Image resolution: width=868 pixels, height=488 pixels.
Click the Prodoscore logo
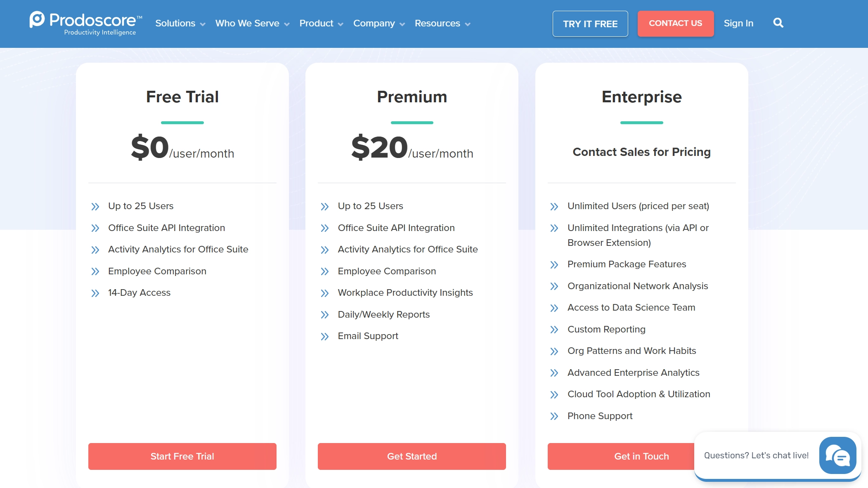(85, 24)
